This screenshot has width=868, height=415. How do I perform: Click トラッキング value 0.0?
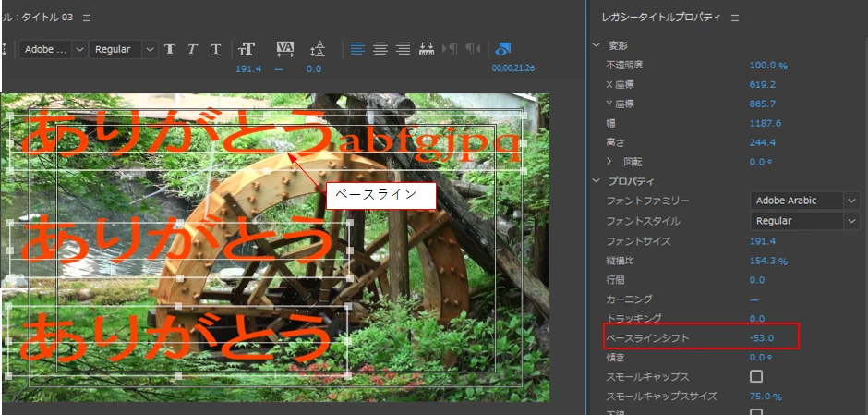(757, 319)
